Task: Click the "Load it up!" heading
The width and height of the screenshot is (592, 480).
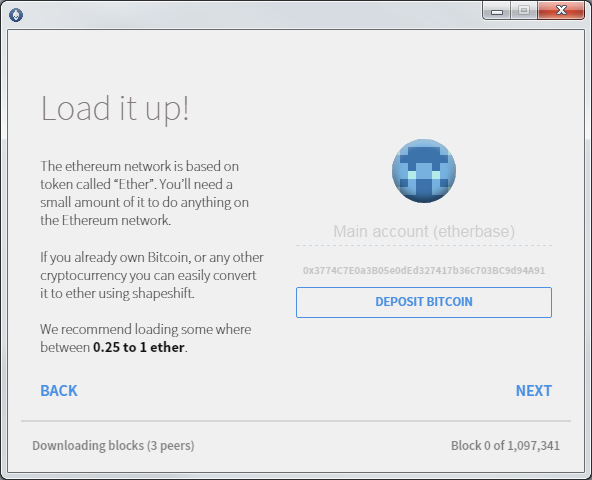Action: click(115, 108)
